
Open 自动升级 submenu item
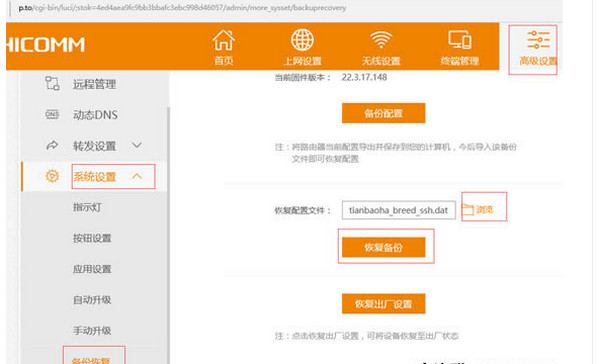92,300
